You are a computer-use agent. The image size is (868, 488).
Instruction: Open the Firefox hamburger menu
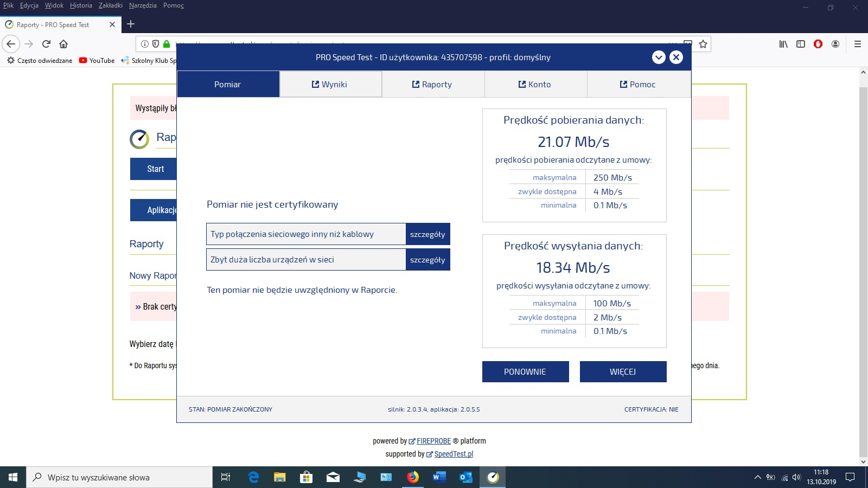pyautogui.click(x=858, y=44)
